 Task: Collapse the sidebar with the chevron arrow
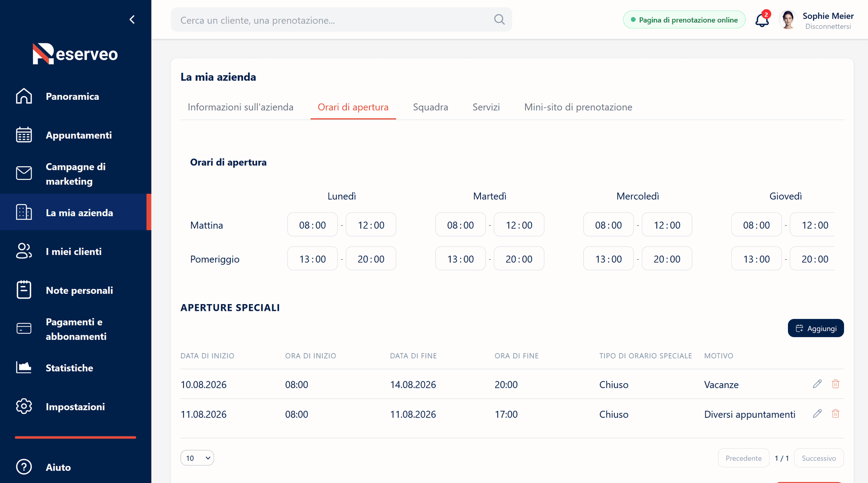pyautogui.click(x=132, y=19)
